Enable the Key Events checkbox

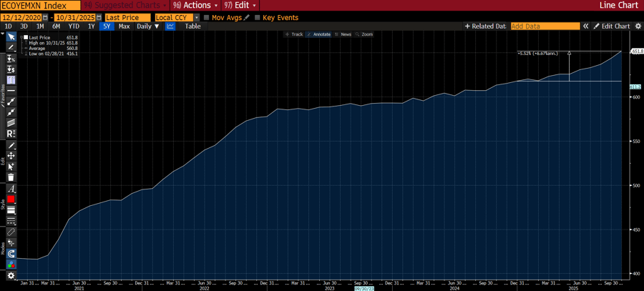coord(258,16)
